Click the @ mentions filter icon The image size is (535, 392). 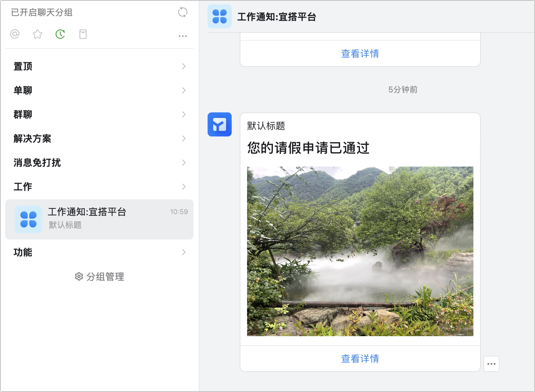tap(15, 34)
